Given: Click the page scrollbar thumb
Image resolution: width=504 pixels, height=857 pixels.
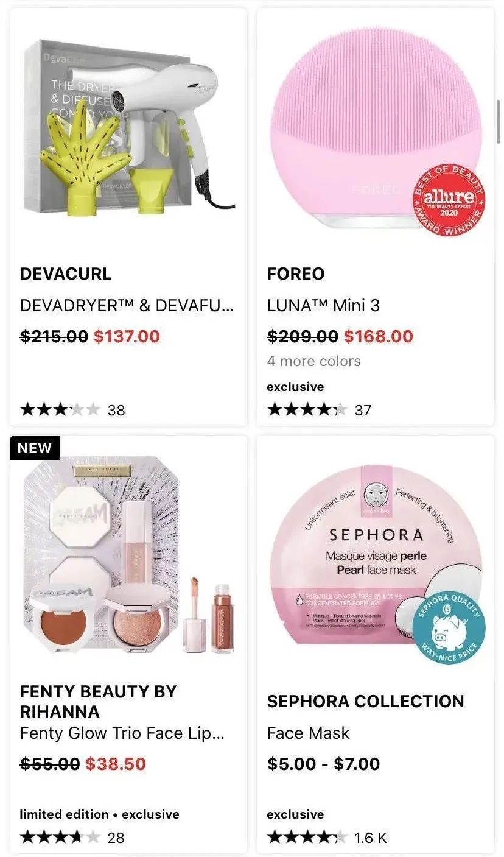Looking at the screenshot, I should pyautogui.click(x=499, y=121).
